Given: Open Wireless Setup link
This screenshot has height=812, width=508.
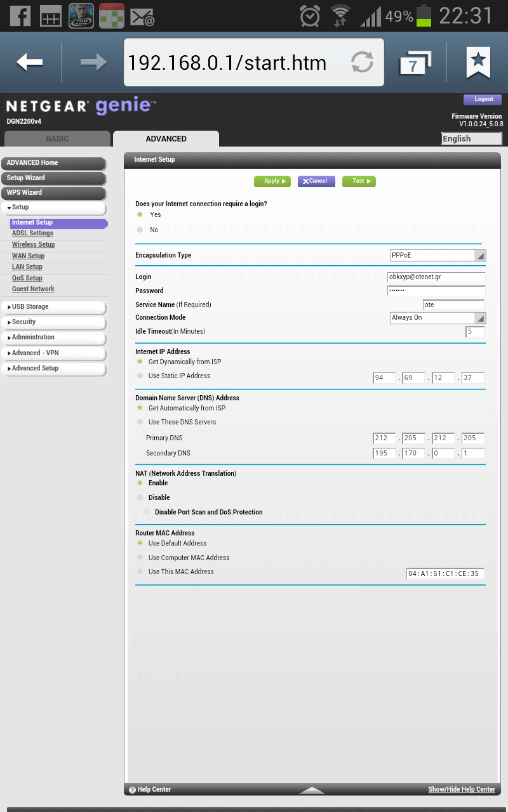Looking at the screenshot, I should (x=33, y=245).
